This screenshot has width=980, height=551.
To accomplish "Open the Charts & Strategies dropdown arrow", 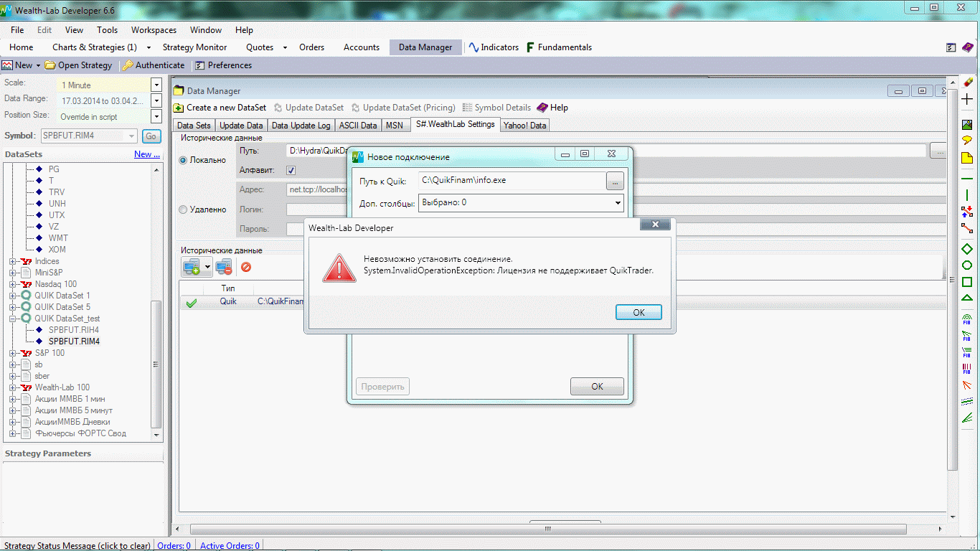I will (149, 47).
